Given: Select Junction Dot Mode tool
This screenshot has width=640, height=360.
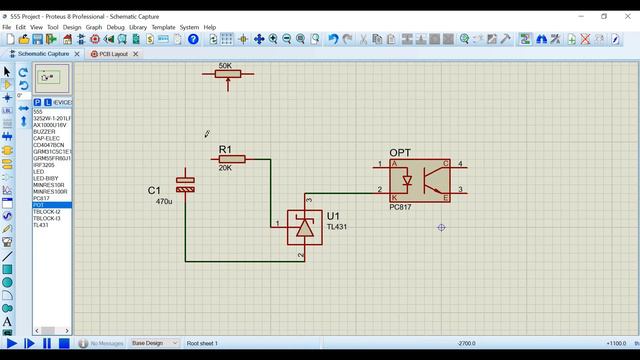Looking at the screenshot, I should pyautogui.click(x=7, y=98).
